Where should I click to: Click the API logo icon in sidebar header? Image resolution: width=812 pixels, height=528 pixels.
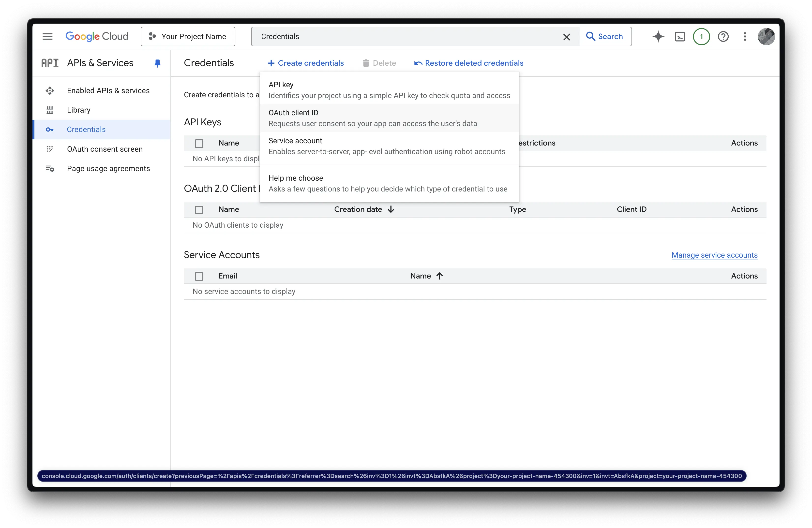coord(50,63)
